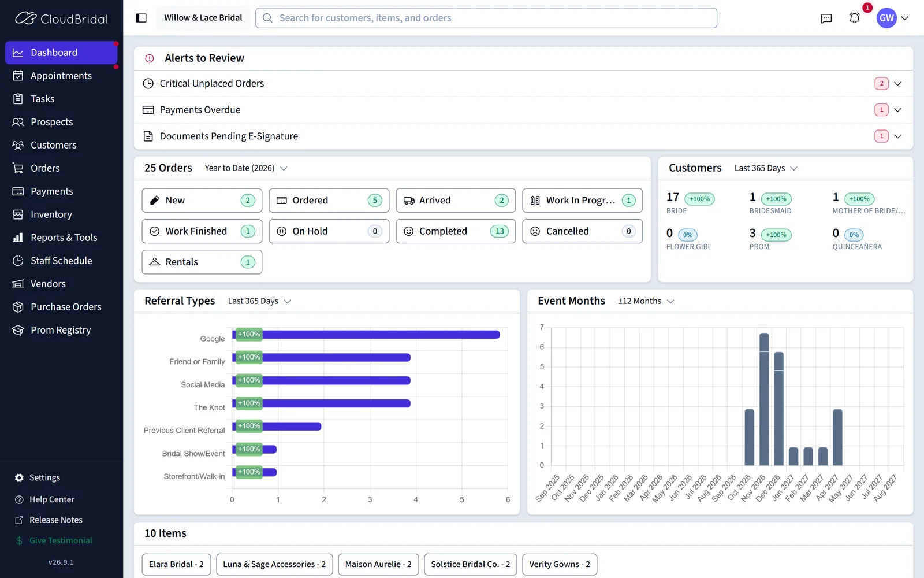Click the Alerts to Review warning icon
The height and width of the screenshot is (578, 924).
(150, 58)
